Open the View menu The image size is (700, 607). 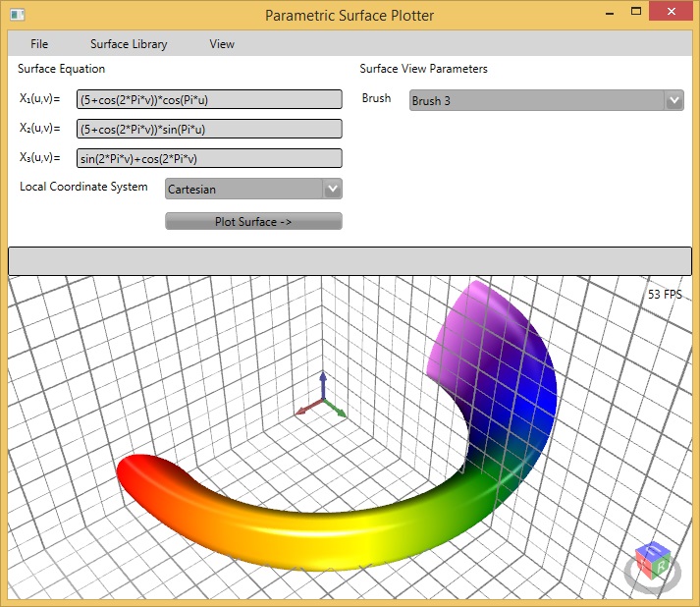(x=222, y=44)
